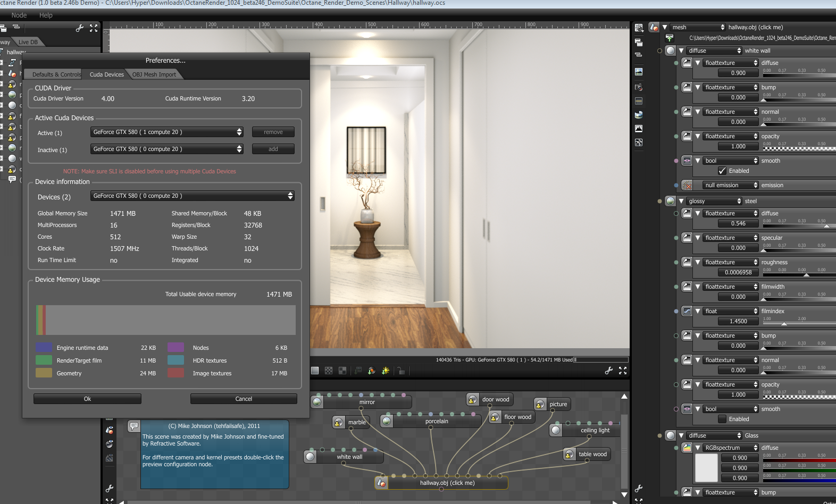Click the stacked windows icon in right strip
This screenshot has width=836, height=504.
[639, 43]
